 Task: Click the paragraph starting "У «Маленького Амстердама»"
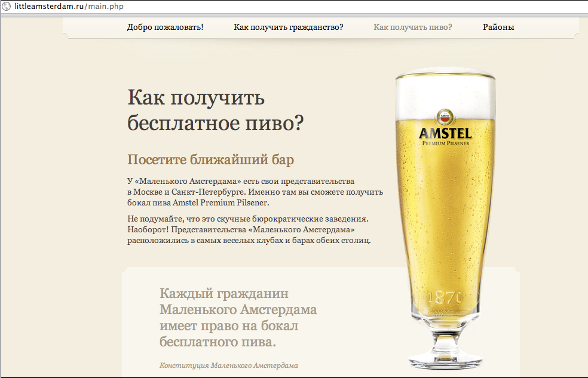[255, 192]
